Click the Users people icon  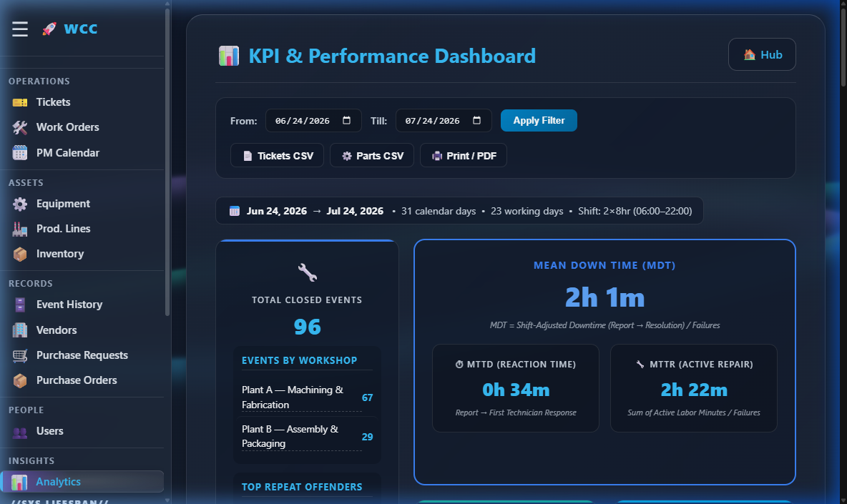[x=20, y=432]
